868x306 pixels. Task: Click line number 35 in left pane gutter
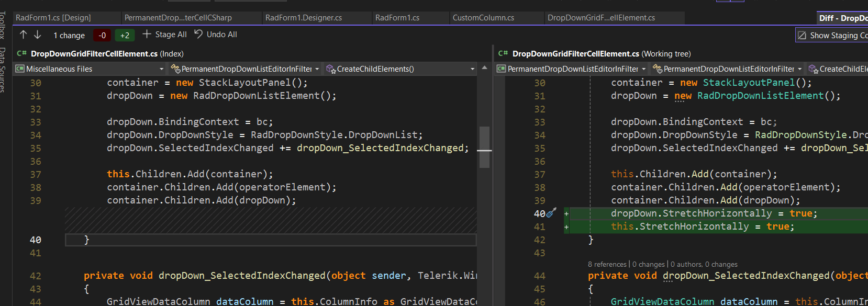[36, 149]
